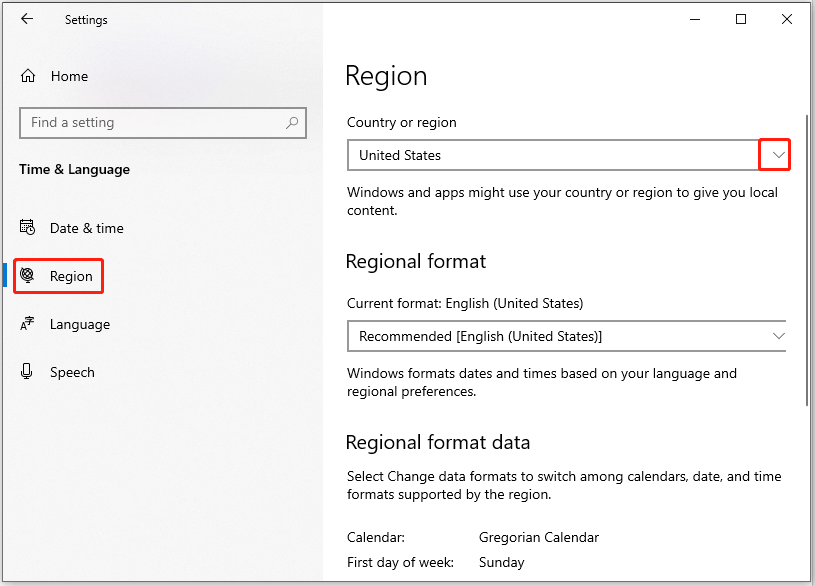
Task: Open the Speech settings page
Action: [72, 372]
